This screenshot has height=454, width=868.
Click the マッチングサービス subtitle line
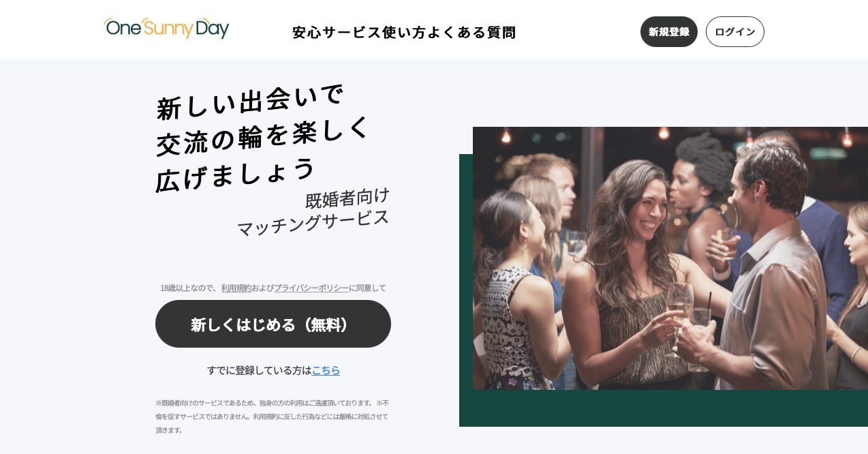[x=313, y=222]
